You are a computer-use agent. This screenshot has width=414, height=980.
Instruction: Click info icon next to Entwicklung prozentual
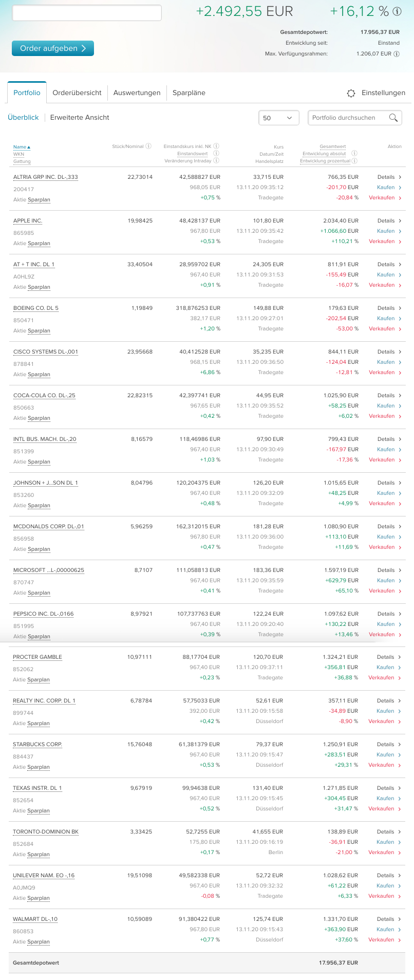pyautogui.click(x=354, y=161)
